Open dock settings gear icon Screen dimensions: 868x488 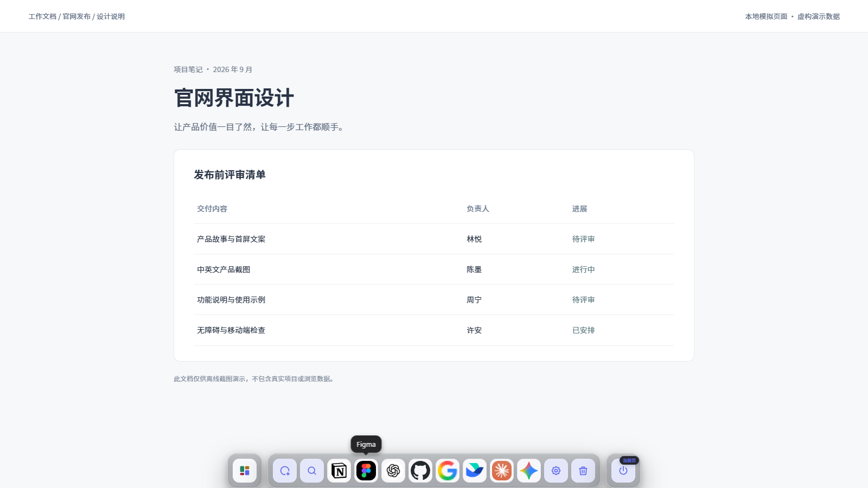pyautogui.click(x=556, y=471)
